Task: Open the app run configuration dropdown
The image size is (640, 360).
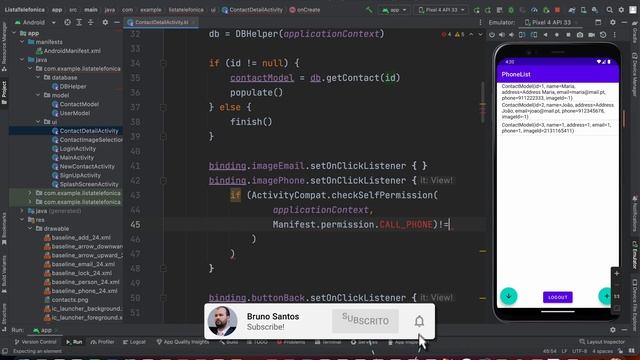Action: click(394, 10)
